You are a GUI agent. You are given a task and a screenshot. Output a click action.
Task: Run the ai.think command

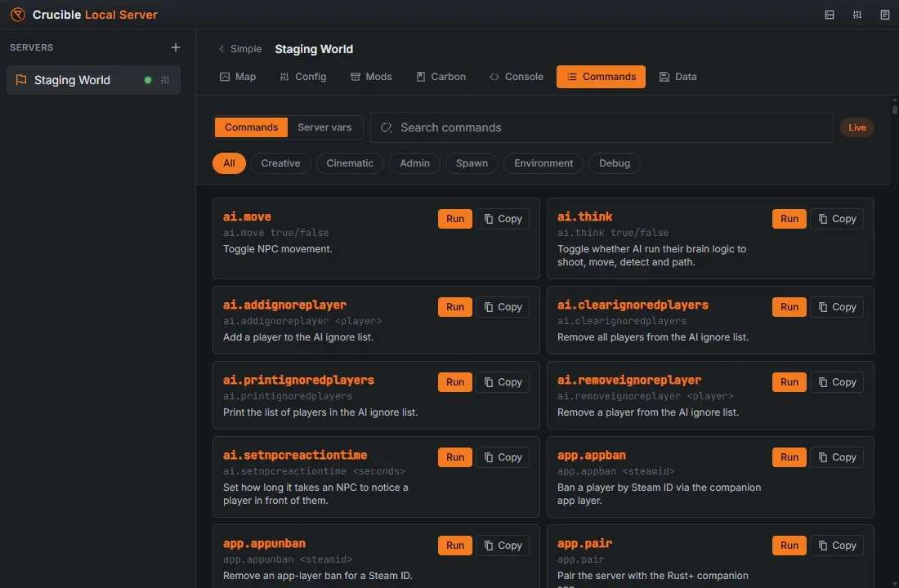789,218
